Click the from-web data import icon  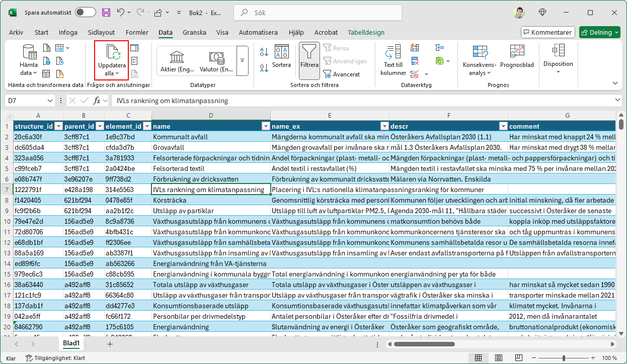tap(47, 61)
